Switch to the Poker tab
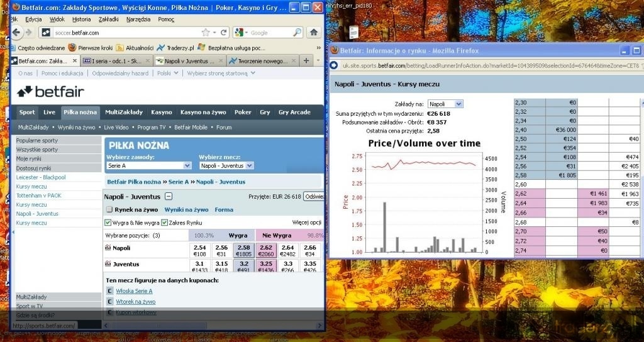 point(243,112)
